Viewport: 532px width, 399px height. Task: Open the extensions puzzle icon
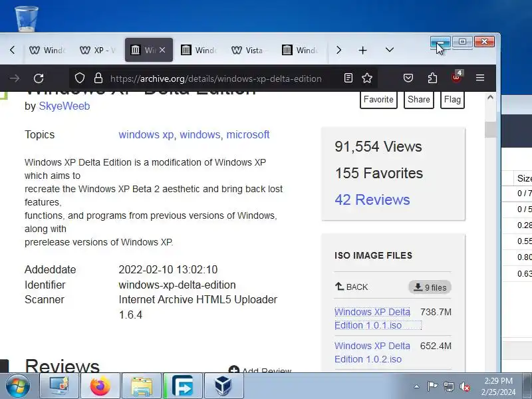(x=432, y=78)
